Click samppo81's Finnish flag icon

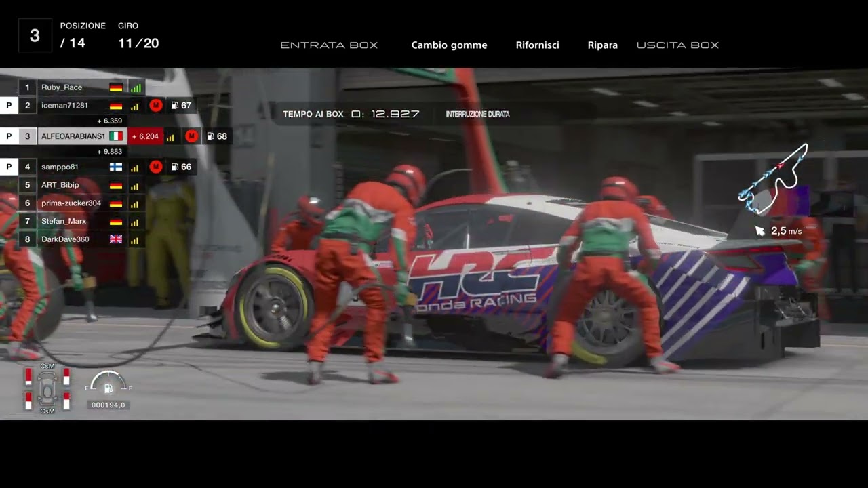[116, 167]
